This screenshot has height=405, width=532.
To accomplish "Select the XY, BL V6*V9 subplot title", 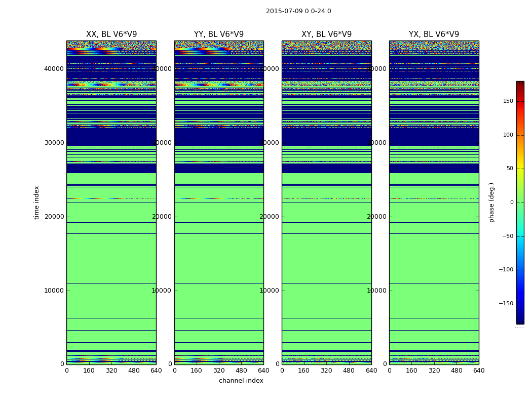I will click(x=326, y=34).
